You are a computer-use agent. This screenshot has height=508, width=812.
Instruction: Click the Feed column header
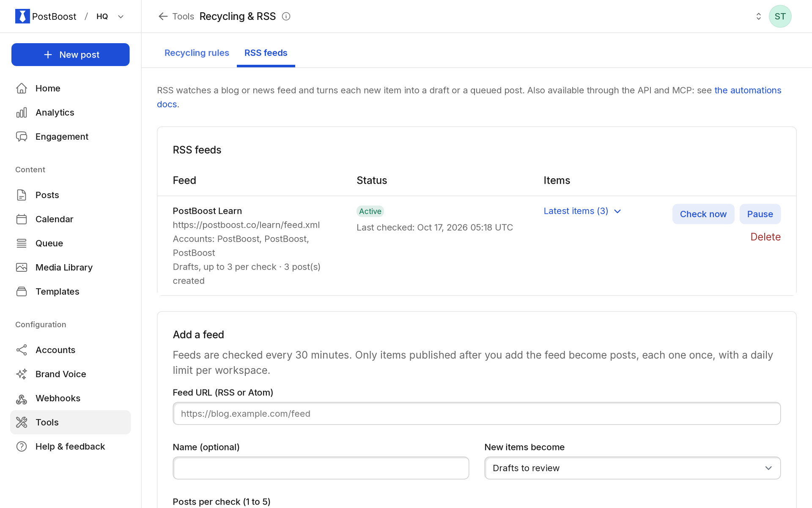(184, 181)
